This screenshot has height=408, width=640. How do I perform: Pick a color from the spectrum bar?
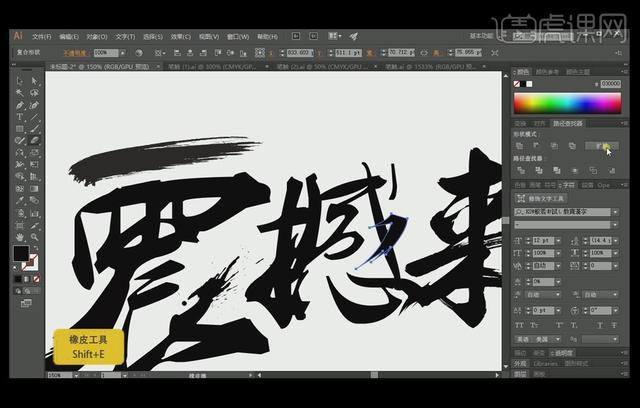(566, 104)
